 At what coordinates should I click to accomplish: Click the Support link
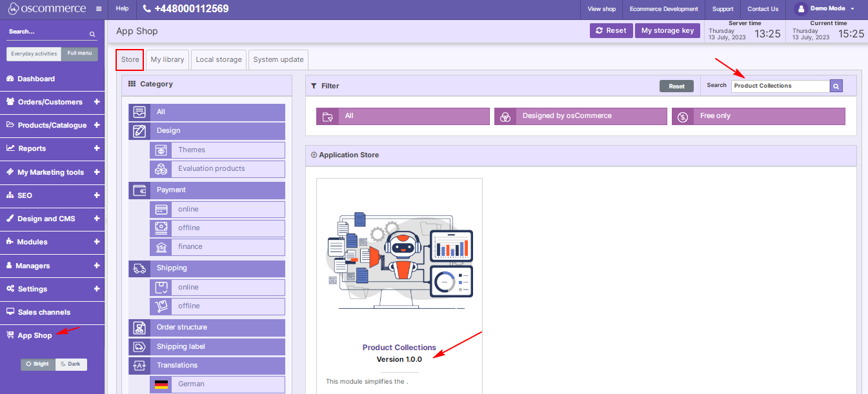click(723, 9)
